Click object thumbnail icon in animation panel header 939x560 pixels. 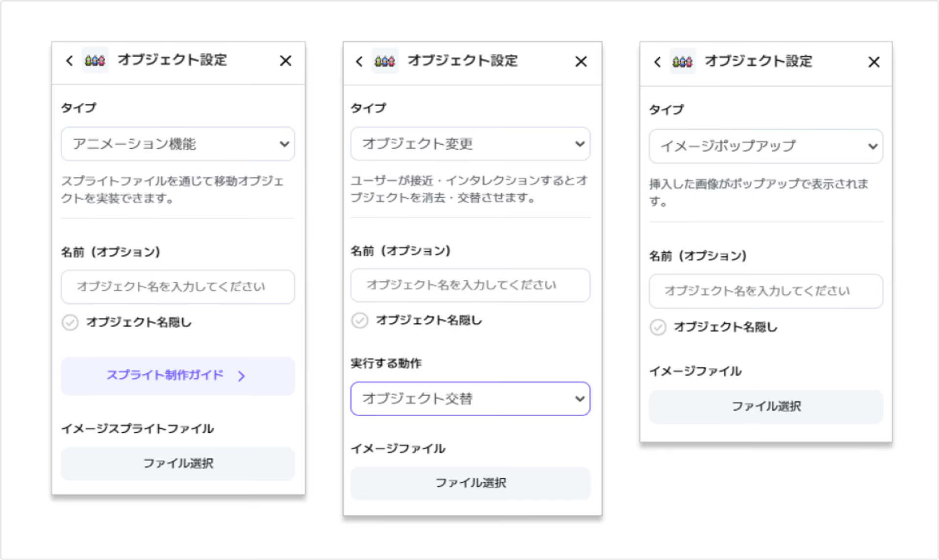click(95, 61)
